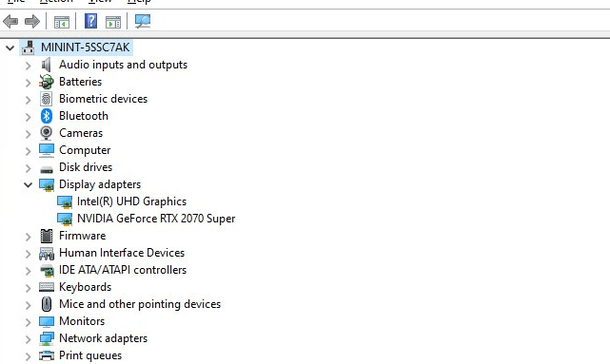Click the Network adapters icon
This screenshot has height=364, width=610.
[47, 338]
